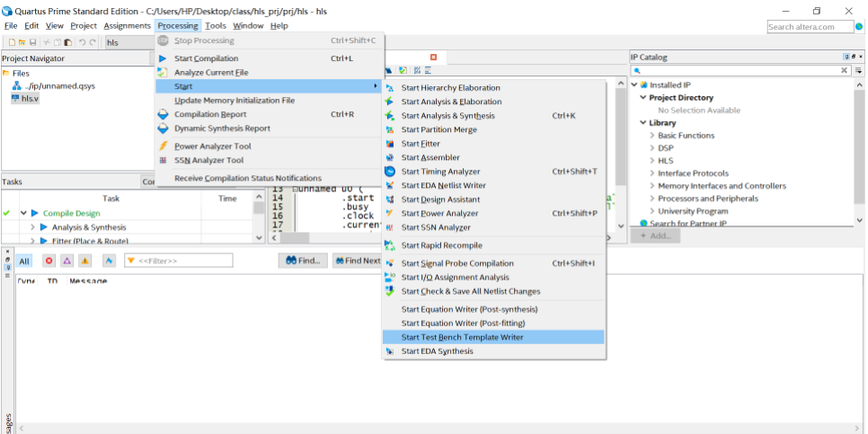Expand Memory Interfaces and Controllers
This screenshot has height=434, width=868.
(652, 186)
